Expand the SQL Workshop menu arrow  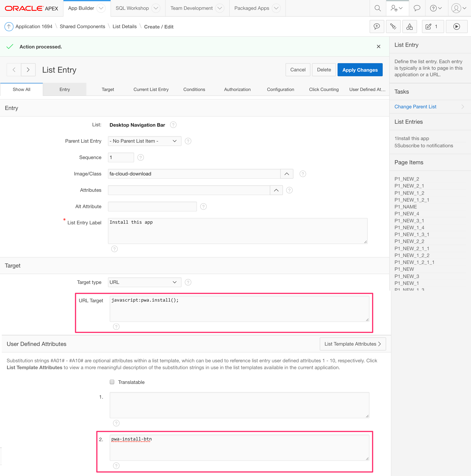pos(156,8)
